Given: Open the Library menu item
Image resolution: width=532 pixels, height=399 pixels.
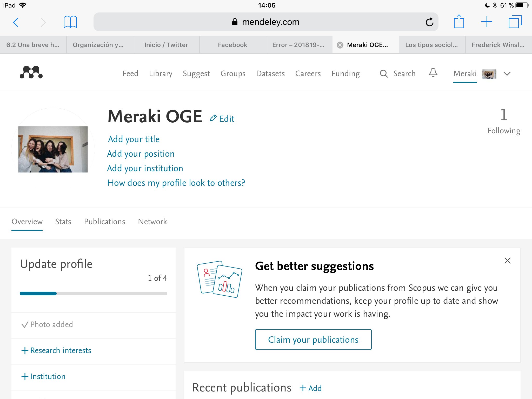Looking at the screenshot, I should [160, 74].
